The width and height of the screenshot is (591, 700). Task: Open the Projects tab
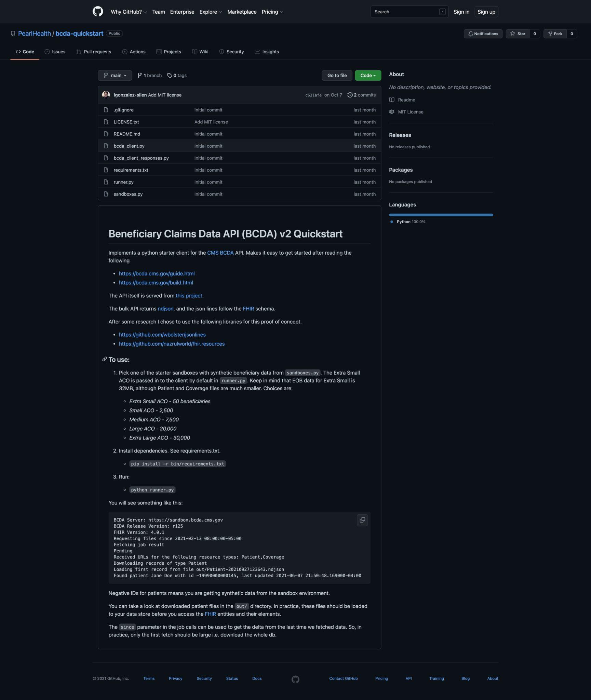169,52
